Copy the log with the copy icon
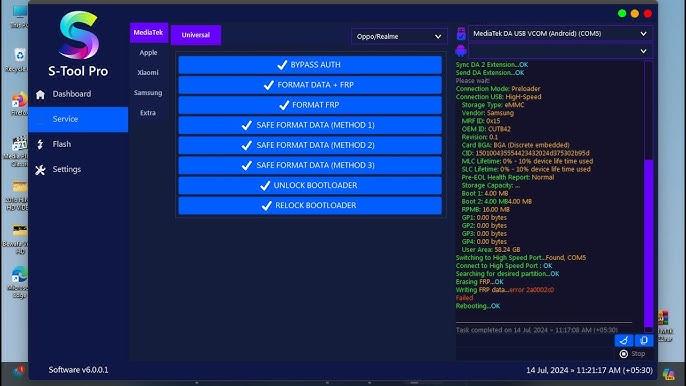 [644, 340]
